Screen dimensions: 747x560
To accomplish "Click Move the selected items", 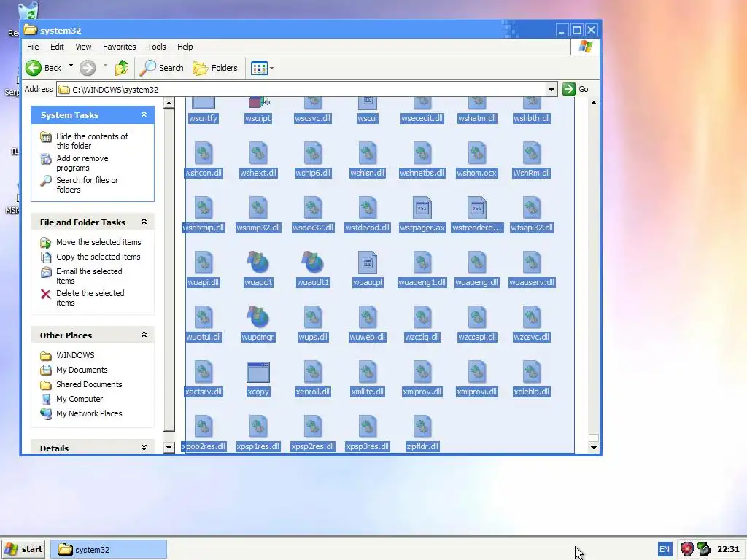I will point(98,242).
